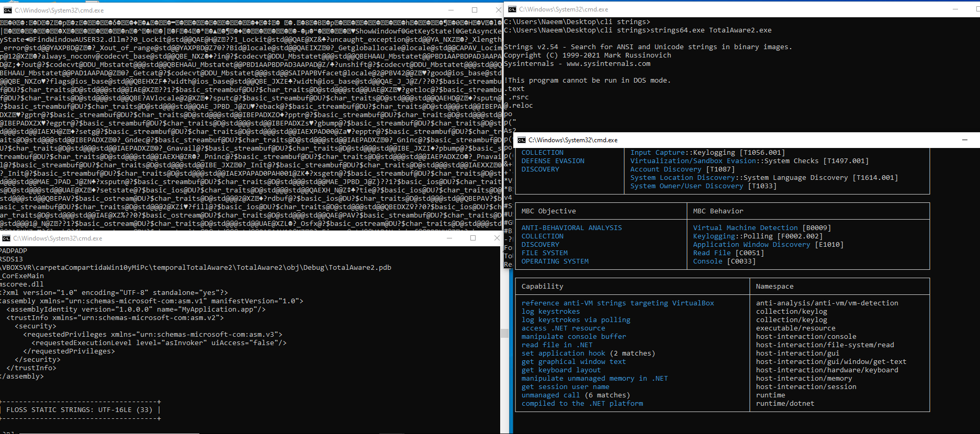This screenshot has height=434, width=980.
Task: Click the '_CorExeMain' string
Action: (22, 276)
